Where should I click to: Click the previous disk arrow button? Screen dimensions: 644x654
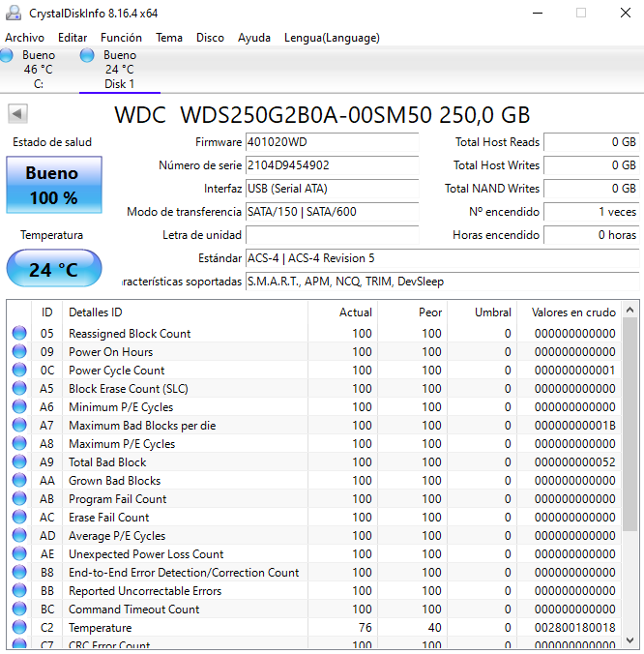pyautogui.click(x=17, y=113)
